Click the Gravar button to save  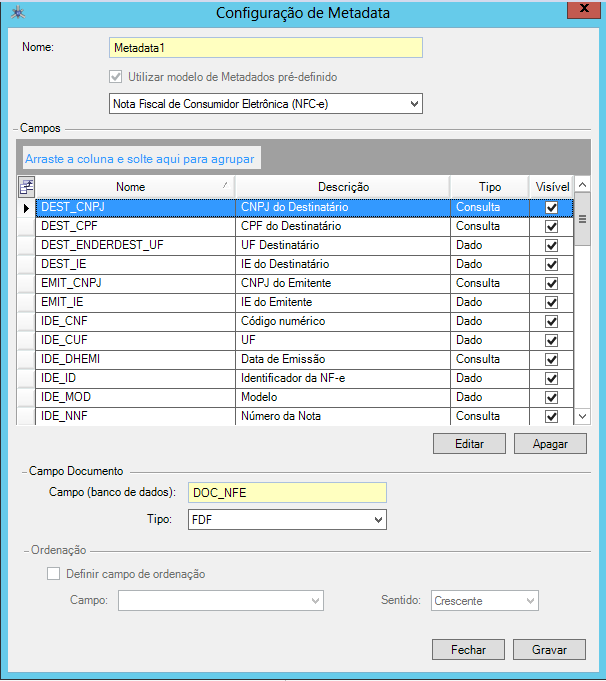pyautogui.click(x=549, y=650)
